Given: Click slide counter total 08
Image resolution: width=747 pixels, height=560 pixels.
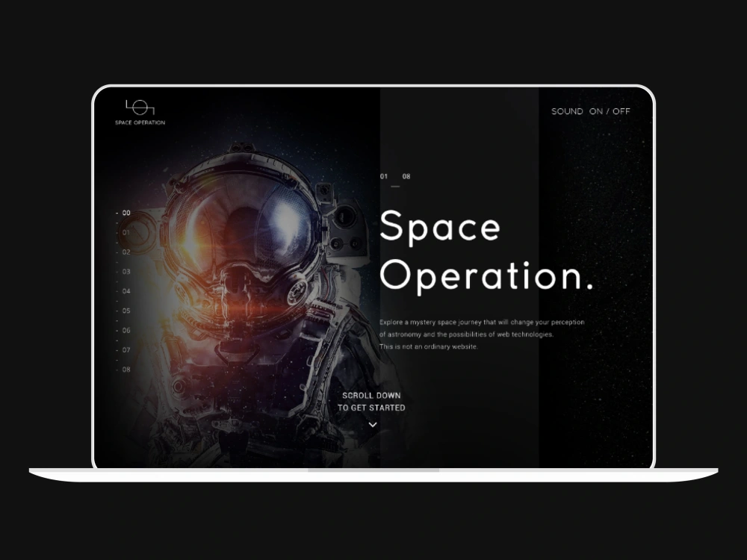Looking at the screenshot, I should click(x=406, y=176).
